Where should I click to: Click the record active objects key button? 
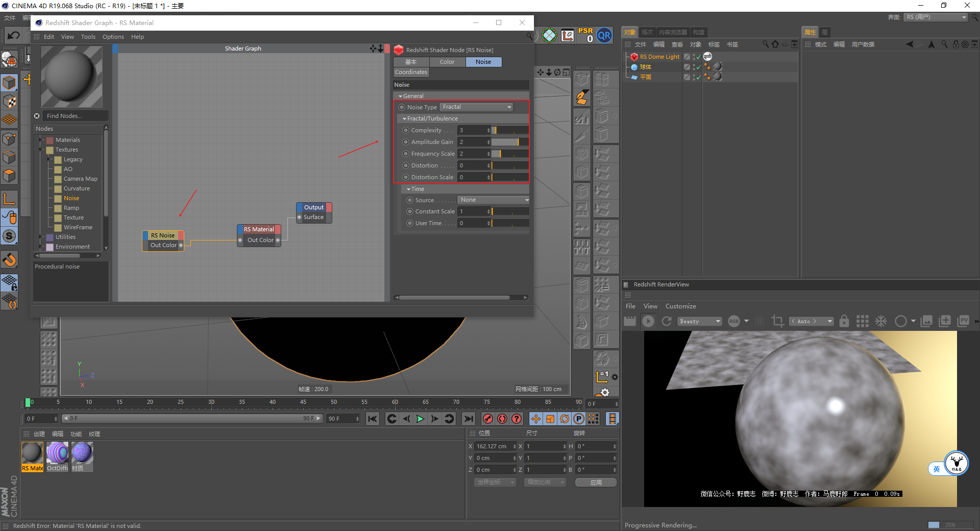(x=488, y=419)
